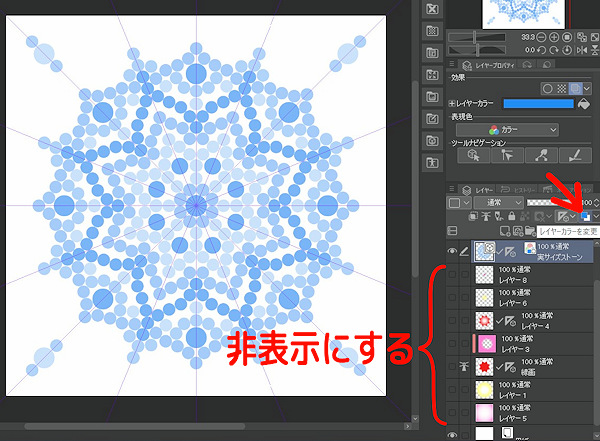Image resolution: width=600 pixels, height=441 pixels.
Task: Click the 100% zoom reset button in Navigator
Action: (x=567, y=37)
